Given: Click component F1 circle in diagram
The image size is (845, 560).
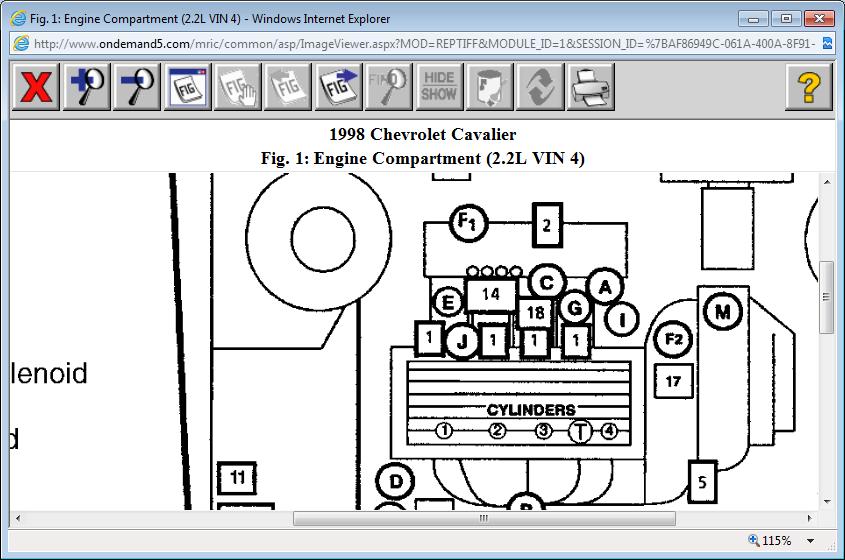Looking at the screenshot, I should coord(468,223).
